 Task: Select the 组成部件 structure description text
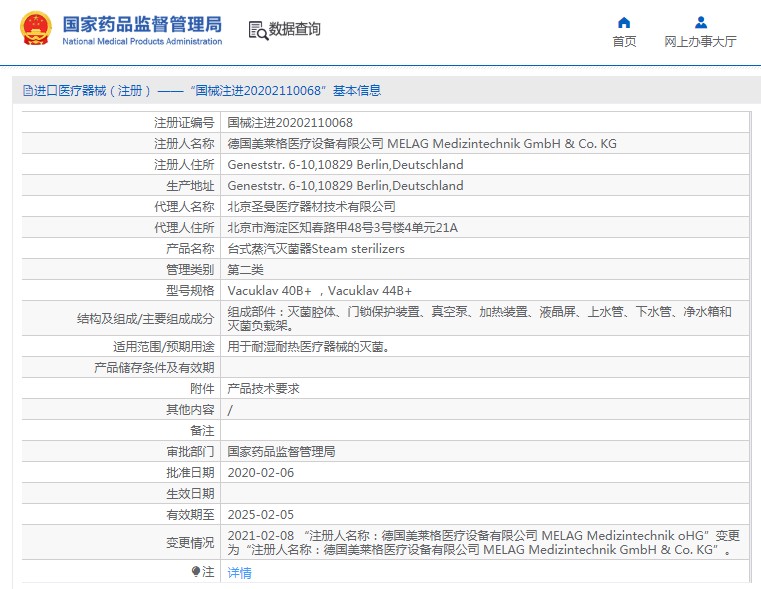click(x=480, y=318)
